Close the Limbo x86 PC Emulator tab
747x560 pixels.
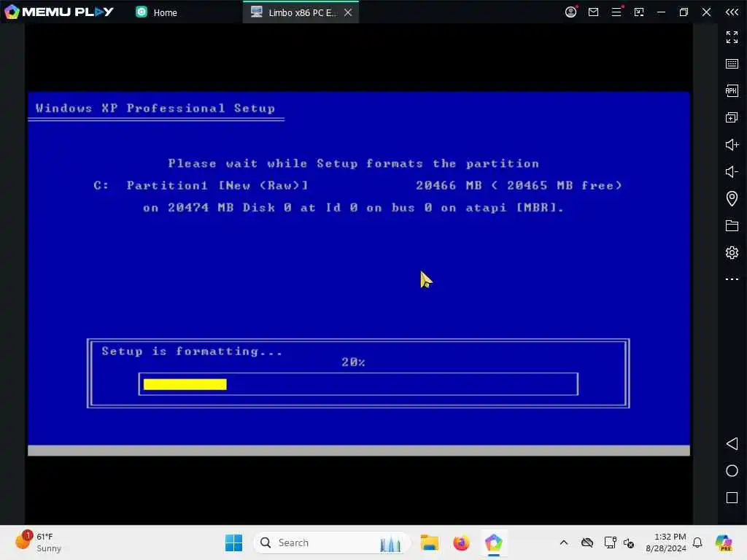[x=348, y=12]
